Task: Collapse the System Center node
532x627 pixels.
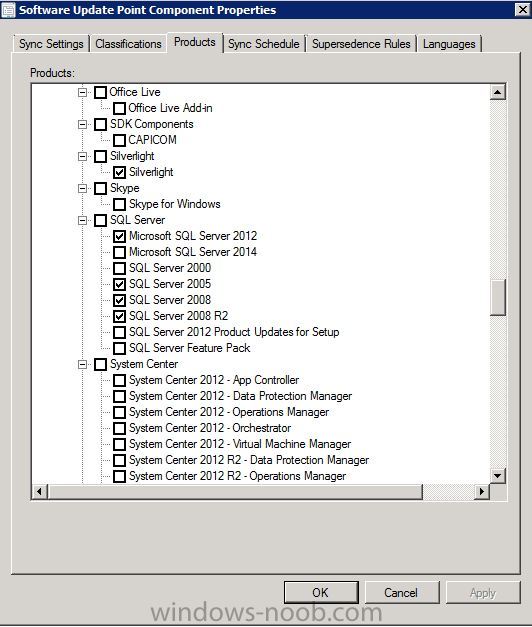Action: click(82, 364)
